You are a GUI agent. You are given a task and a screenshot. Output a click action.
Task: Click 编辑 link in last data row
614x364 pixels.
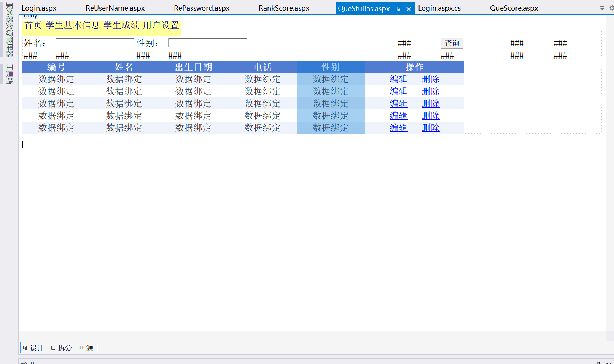coord(399,128)
